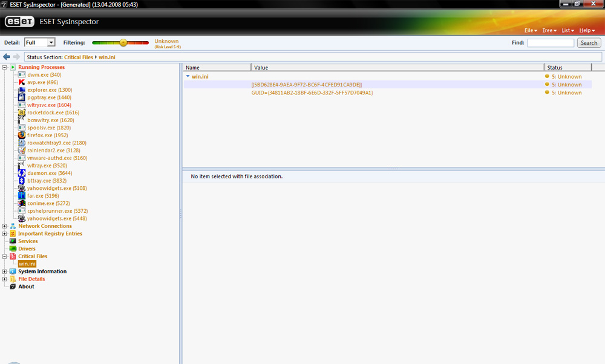This screenshot has width=605, height=364.
Task: Click the conime.exe process icon
Action: pyautogui.click(x=22, y=203)
